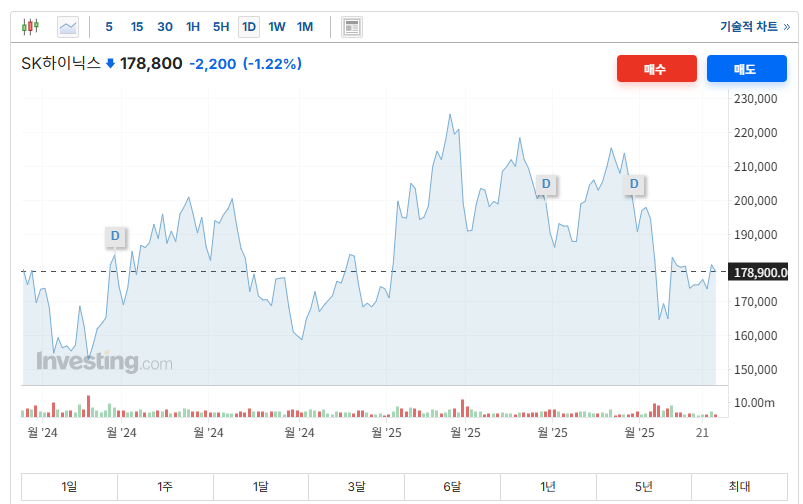803x504 pixels.
Task: Select the 1M interval
Action: coord(305,27)
